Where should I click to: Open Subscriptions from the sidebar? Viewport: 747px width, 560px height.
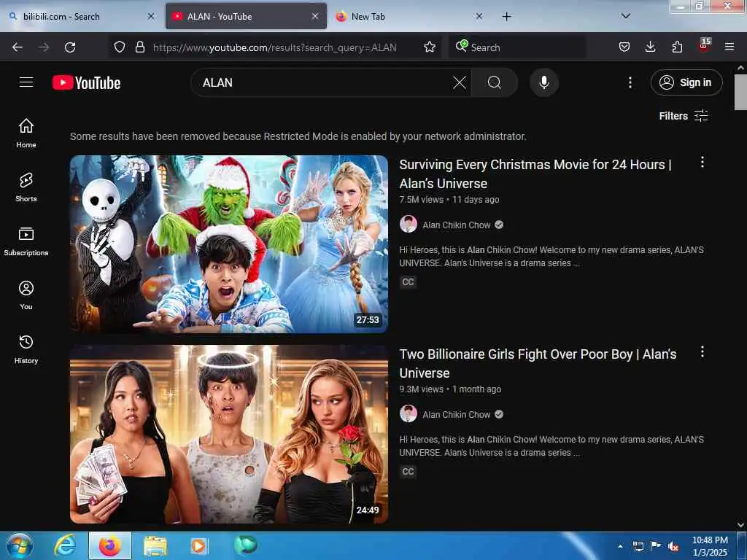(26, 241)
